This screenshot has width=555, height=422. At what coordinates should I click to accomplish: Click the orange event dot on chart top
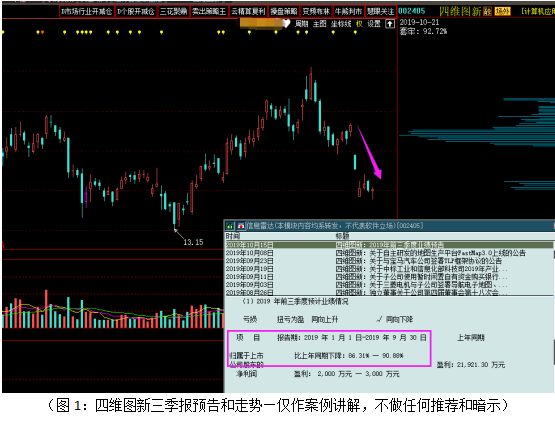(42, 32)
